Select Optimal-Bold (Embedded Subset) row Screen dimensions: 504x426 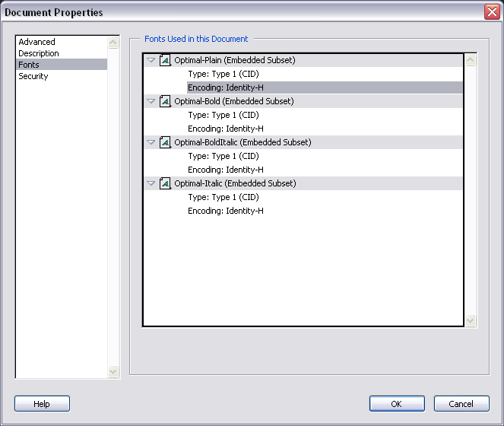(x=303, y=101)
